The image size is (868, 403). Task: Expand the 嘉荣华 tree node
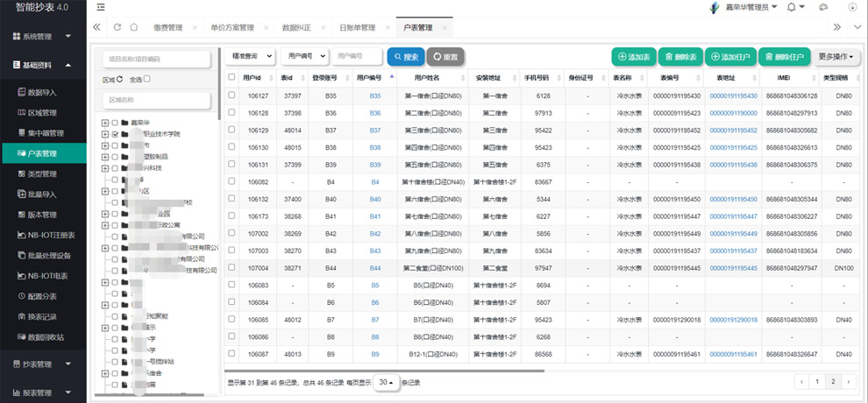click(105, 122)
